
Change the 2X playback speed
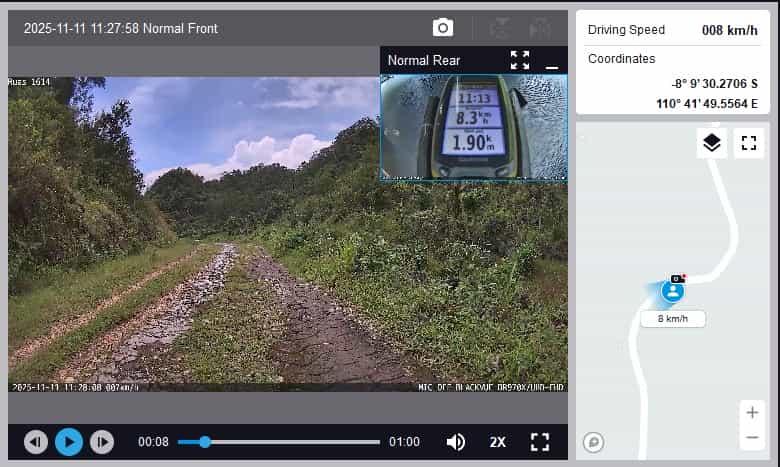coord(498,441)
